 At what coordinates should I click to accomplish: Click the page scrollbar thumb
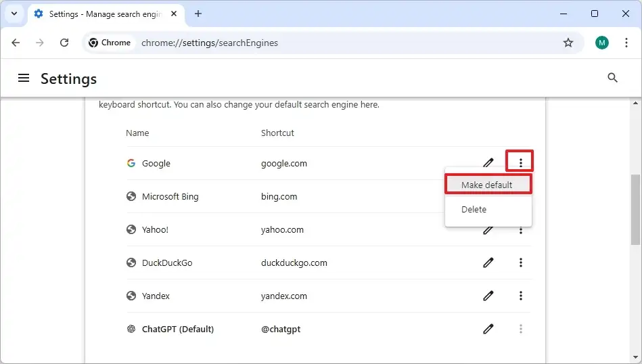635,209
